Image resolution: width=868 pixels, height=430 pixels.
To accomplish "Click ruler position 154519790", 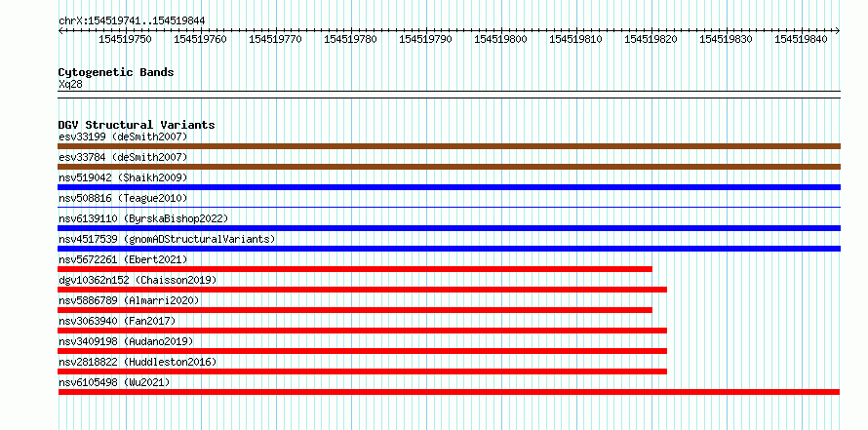I will 425,39.
